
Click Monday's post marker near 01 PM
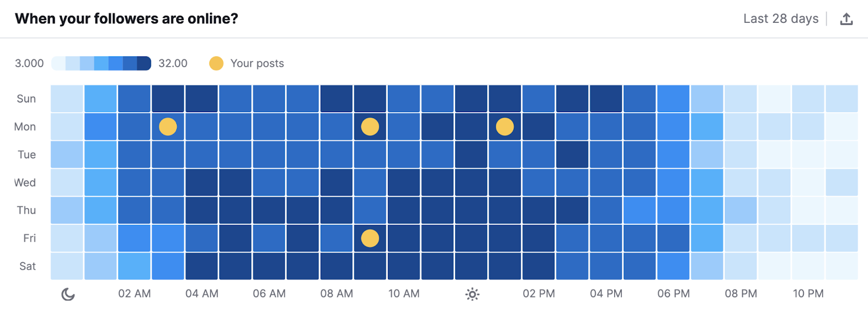pyautogui.click(x=505, y=126)
